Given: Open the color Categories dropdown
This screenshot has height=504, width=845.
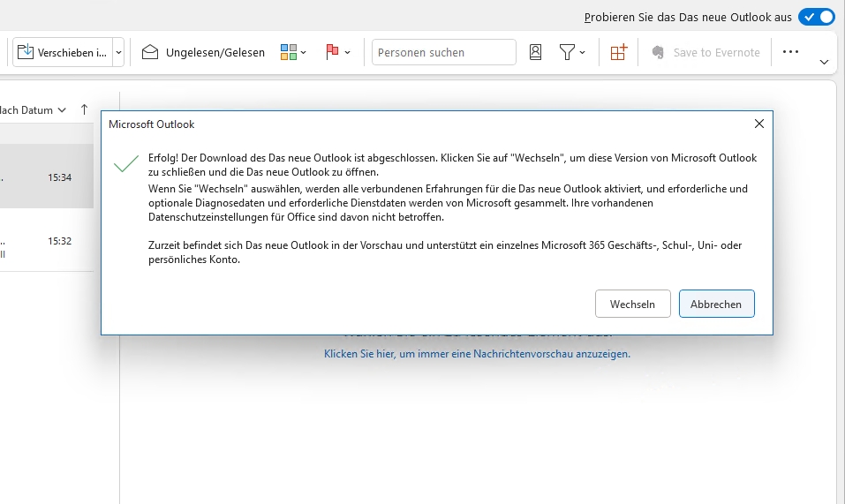Looking at the screenshot, I should point(293,52).
